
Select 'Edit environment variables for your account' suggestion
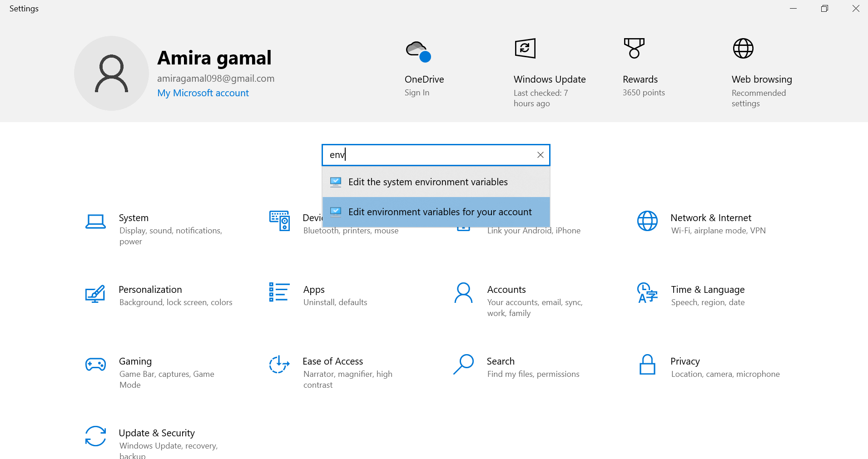coord(436,212)
